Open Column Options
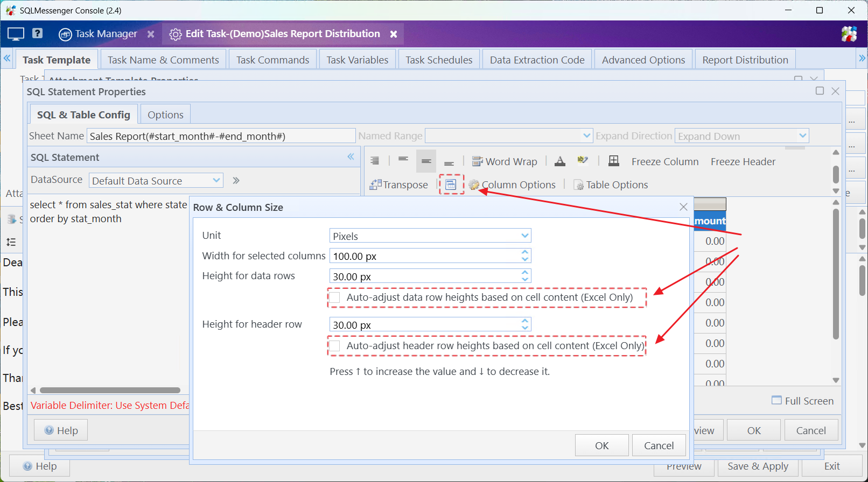Image resolution: width=868 pixels, height=482 pixels. (512, 185)
